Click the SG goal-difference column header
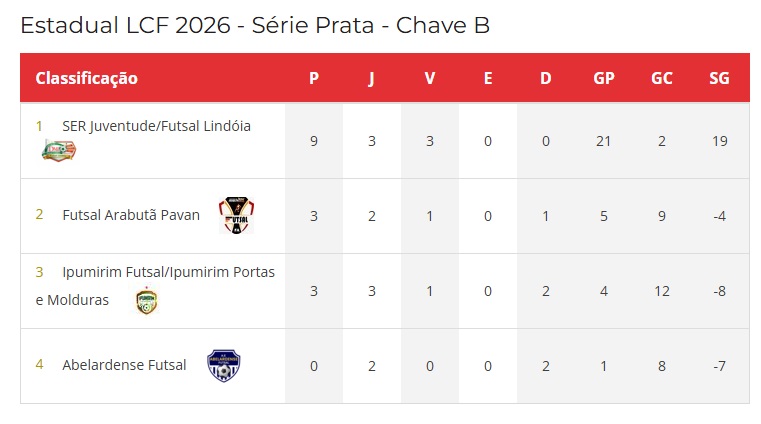This screenshot has height=424, width=761. coord(719,78)
